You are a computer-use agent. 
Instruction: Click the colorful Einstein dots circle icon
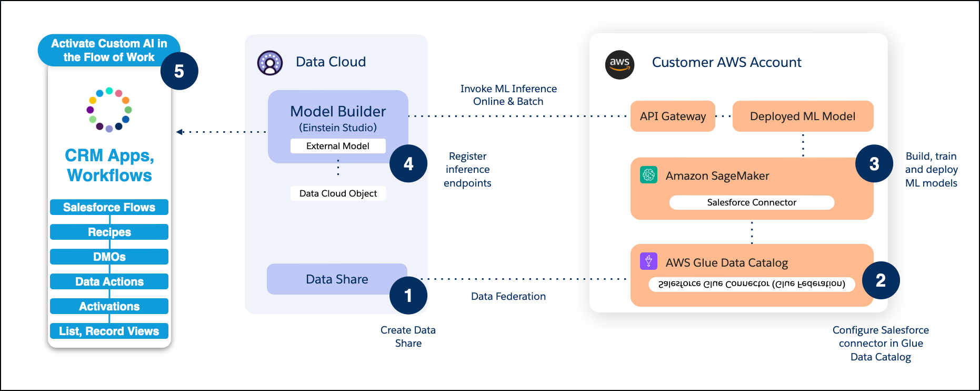109,110
